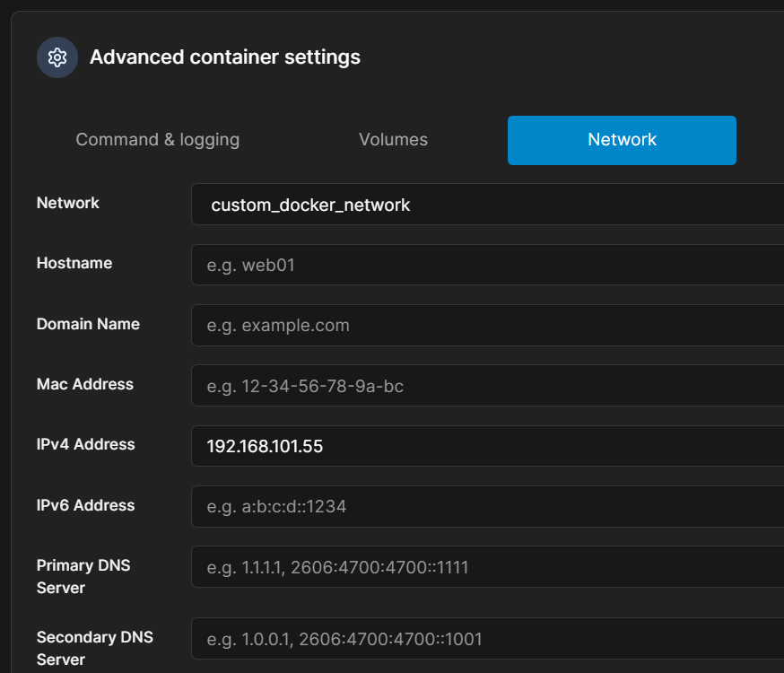Screen dimensions: 784x673
Task: Open the Network dropdown showing custom_docker_network
Action: [487, 205]
